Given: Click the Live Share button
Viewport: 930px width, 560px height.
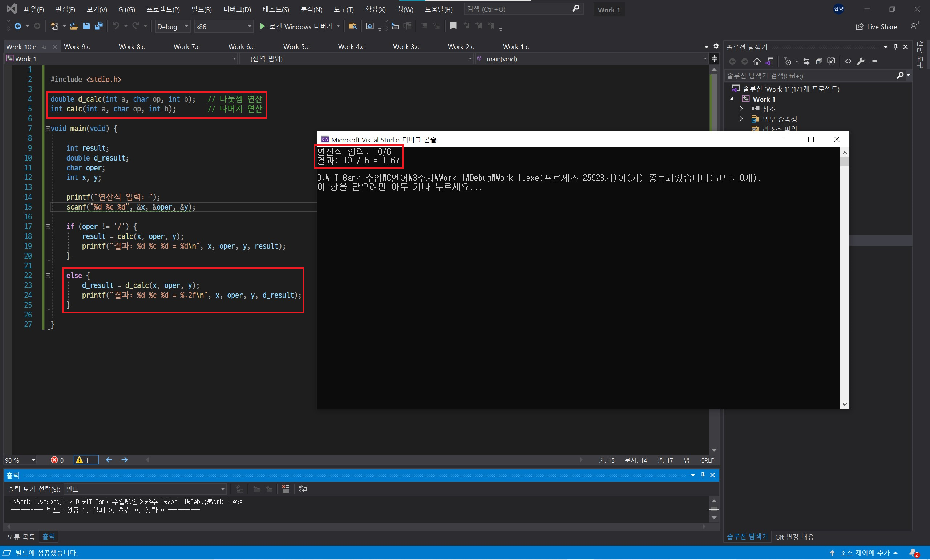Looking at the screenshot, I should pos(876,27).
